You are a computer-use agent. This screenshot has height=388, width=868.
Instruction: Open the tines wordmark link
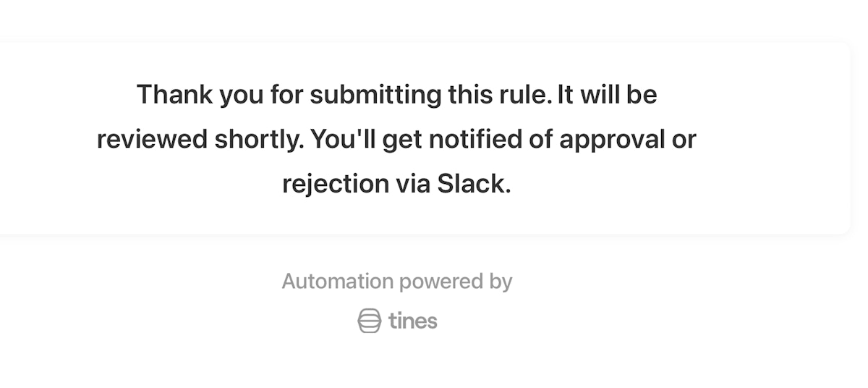(413, 320)
